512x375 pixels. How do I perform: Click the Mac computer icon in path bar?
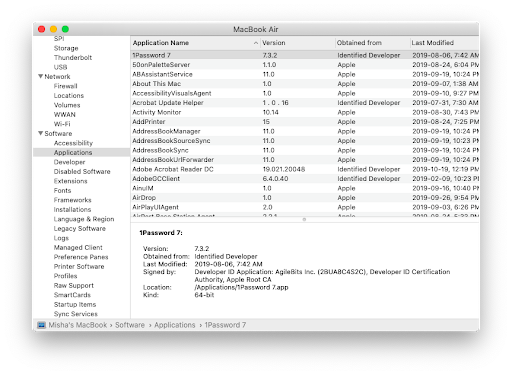(41, 325)
